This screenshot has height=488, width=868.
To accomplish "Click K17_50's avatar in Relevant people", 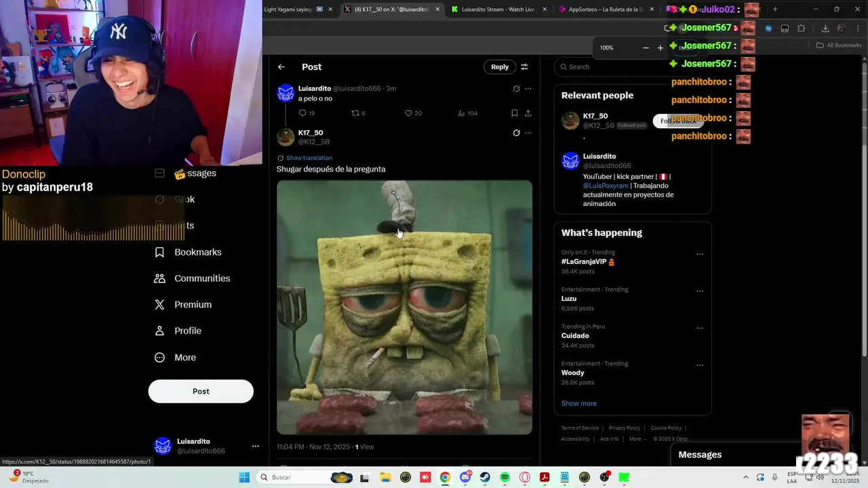I will point(570,121).
